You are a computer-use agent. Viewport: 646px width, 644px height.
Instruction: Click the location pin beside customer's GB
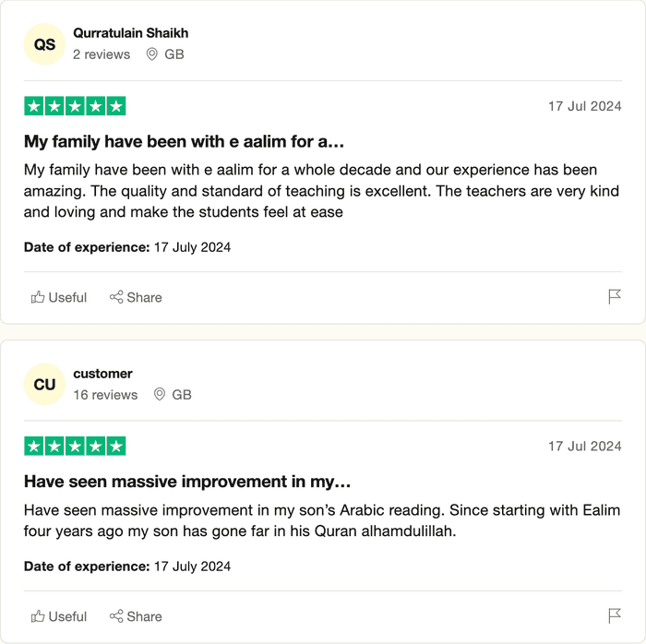160,395
